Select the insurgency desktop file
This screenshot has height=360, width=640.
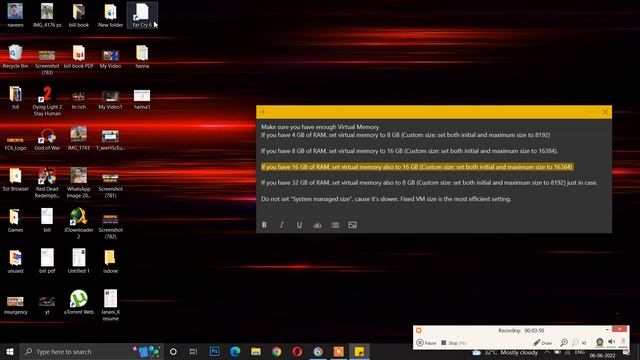pyautogui.click(x=15, y=305)
